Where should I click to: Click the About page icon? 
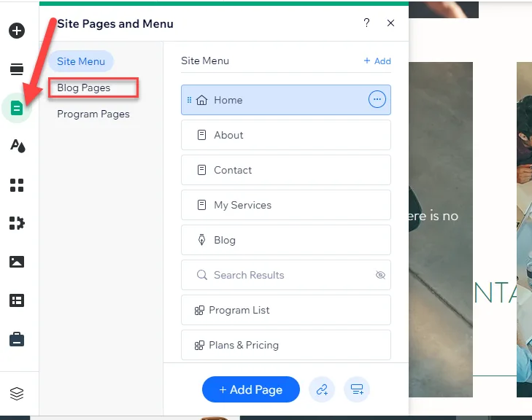[201, 135]
